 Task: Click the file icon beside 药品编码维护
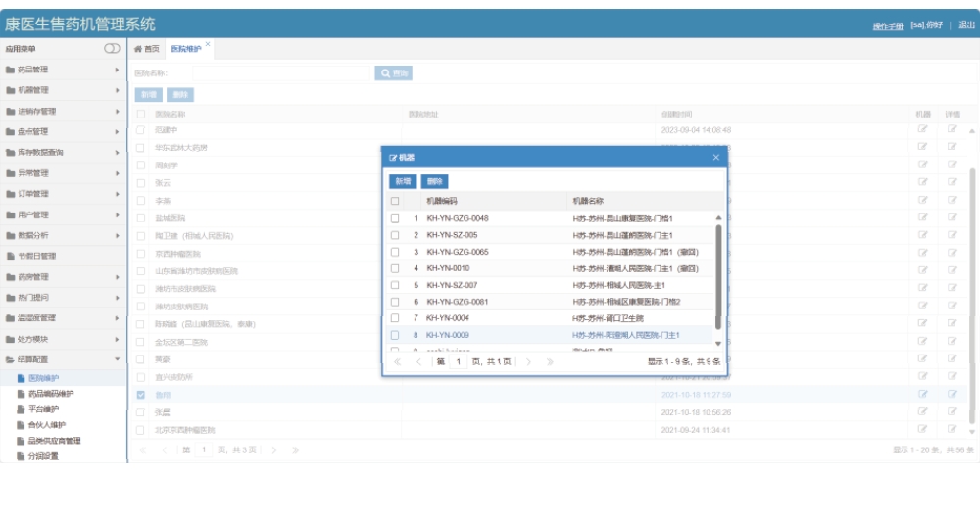click(22, 394)
